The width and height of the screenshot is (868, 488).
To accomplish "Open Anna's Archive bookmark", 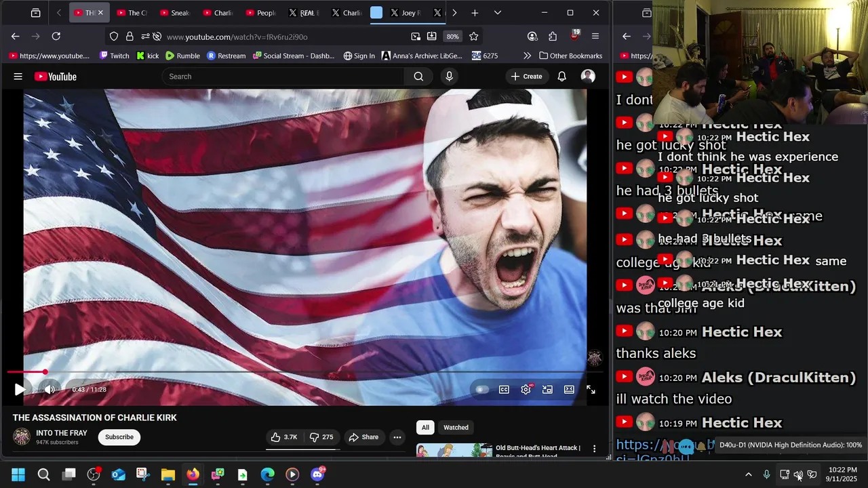I will pyautogui.click(x=422, y=56).
